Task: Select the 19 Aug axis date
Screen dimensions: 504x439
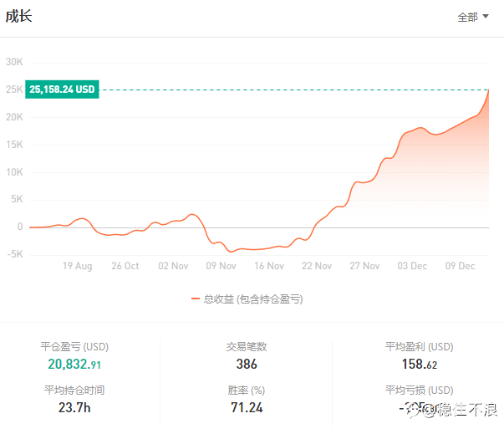Action: tap(78, 266)
